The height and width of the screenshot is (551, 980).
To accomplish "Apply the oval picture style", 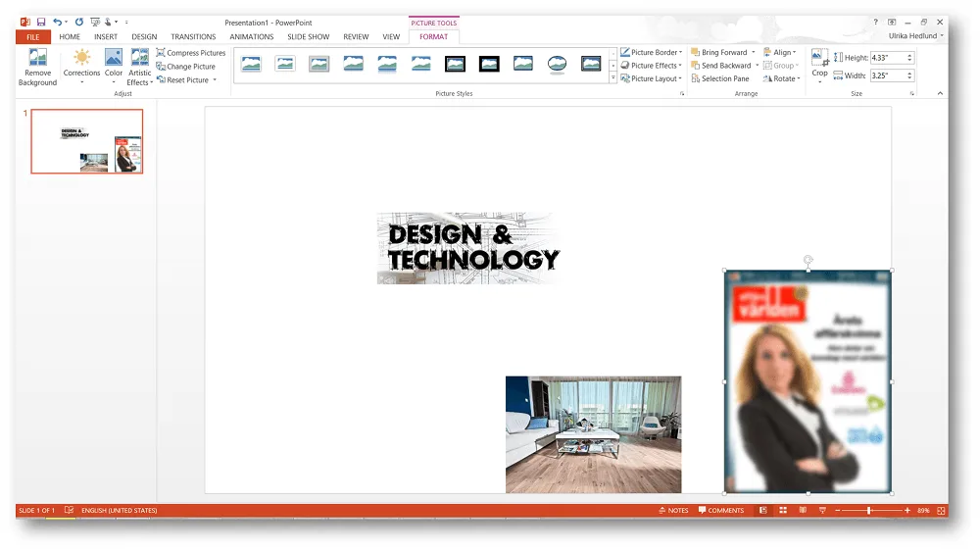I will click(557, 64).
